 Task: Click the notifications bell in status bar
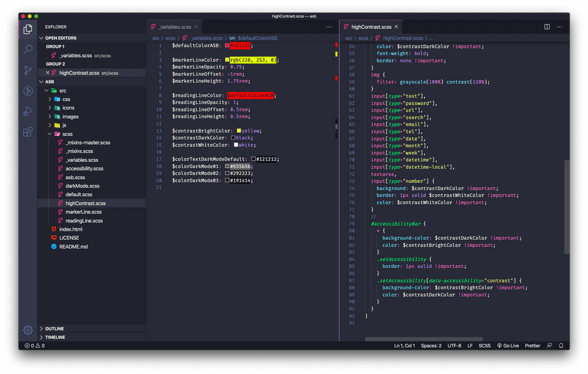click(562, 346)
